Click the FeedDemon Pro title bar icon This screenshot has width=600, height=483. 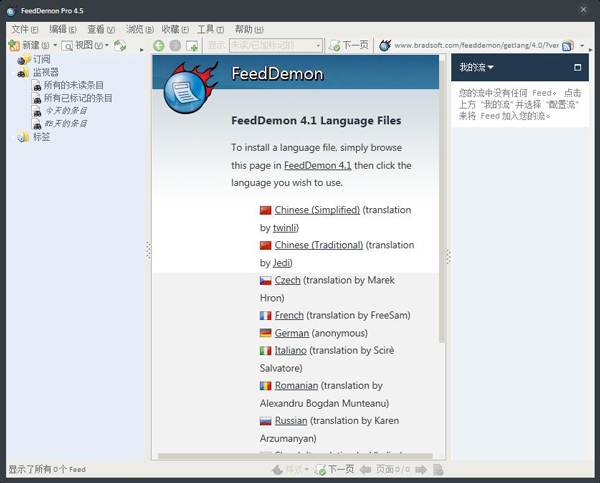[x=11, y=11]
